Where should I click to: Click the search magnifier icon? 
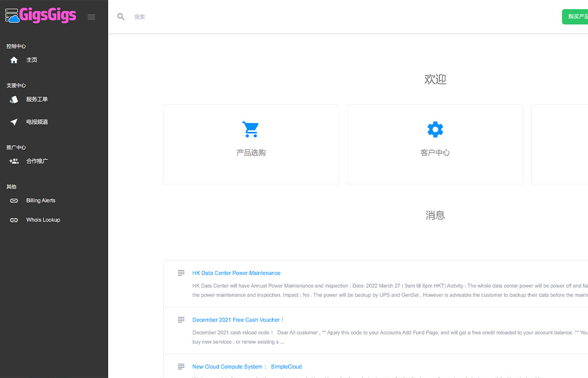tap(121, 16)
